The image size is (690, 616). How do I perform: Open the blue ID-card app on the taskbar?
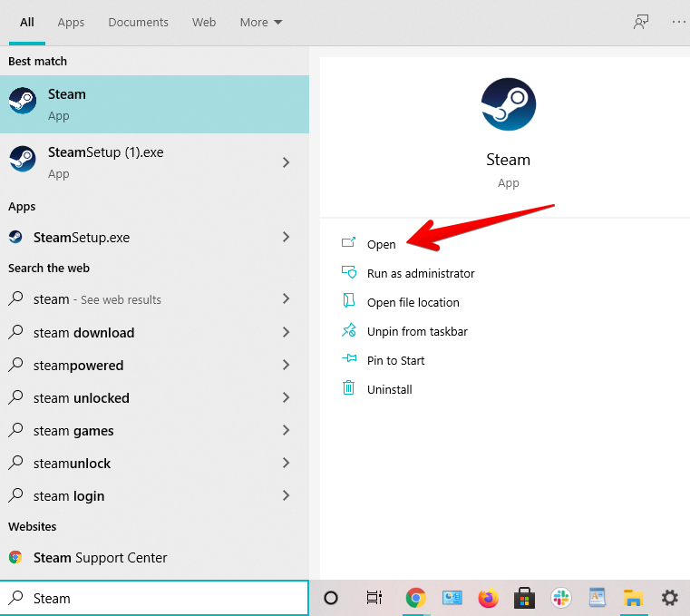coord(452,598)
